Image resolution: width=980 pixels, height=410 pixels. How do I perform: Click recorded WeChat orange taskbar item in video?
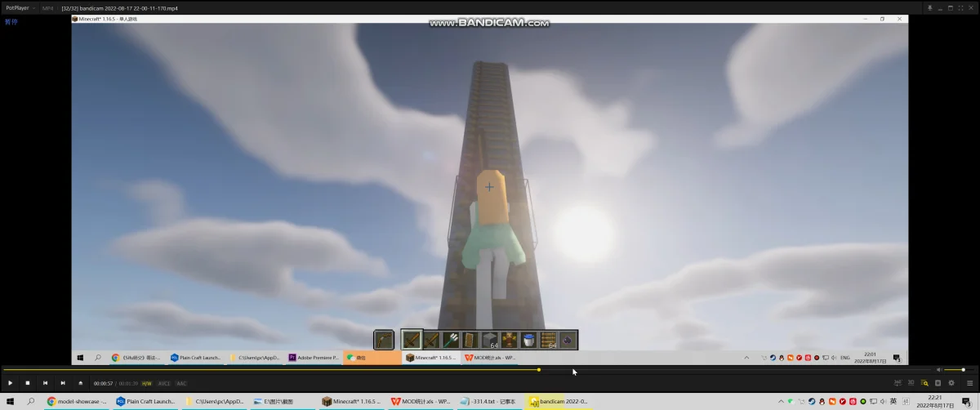[x=372, y=358]
